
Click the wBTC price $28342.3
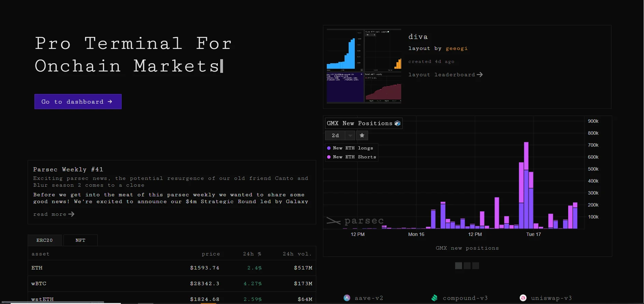coord(205,283)
